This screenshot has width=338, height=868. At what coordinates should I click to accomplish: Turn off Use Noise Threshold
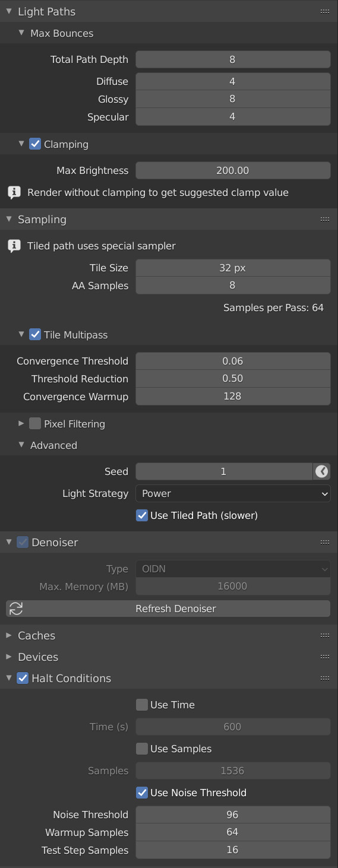tap(142, 793)
